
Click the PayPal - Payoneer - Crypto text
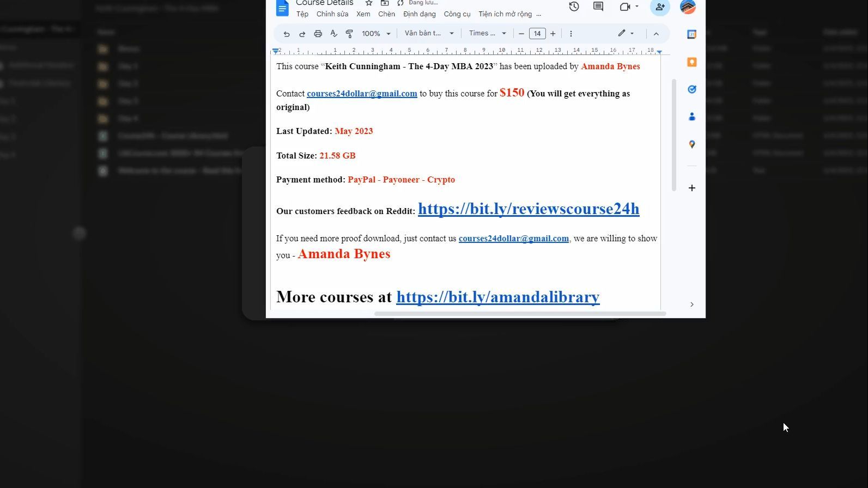pyautogui.click(x=402, y=180)
